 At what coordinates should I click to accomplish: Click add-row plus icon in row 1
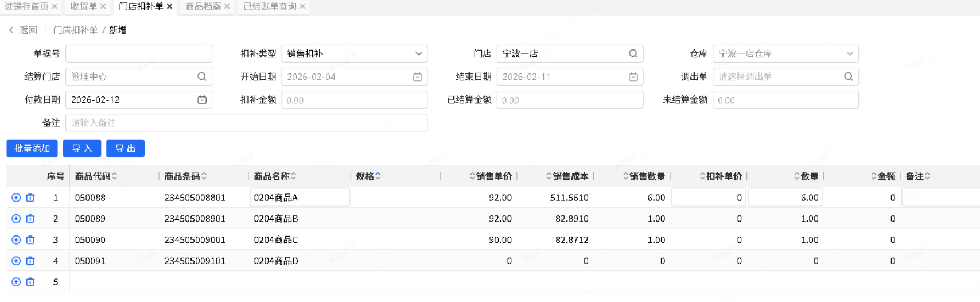pyautogui.click(x=16, y=198)
